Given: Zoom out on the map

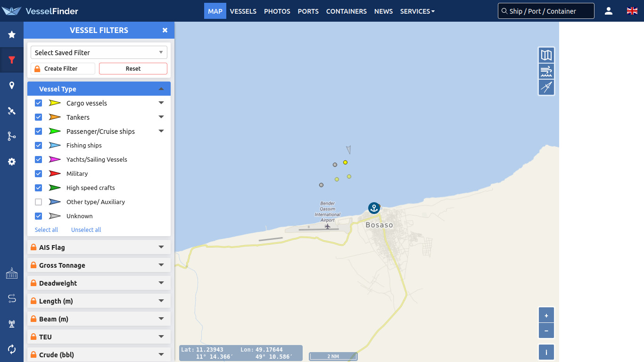Looking at the screenshot, I should click(x=546, y=331).
